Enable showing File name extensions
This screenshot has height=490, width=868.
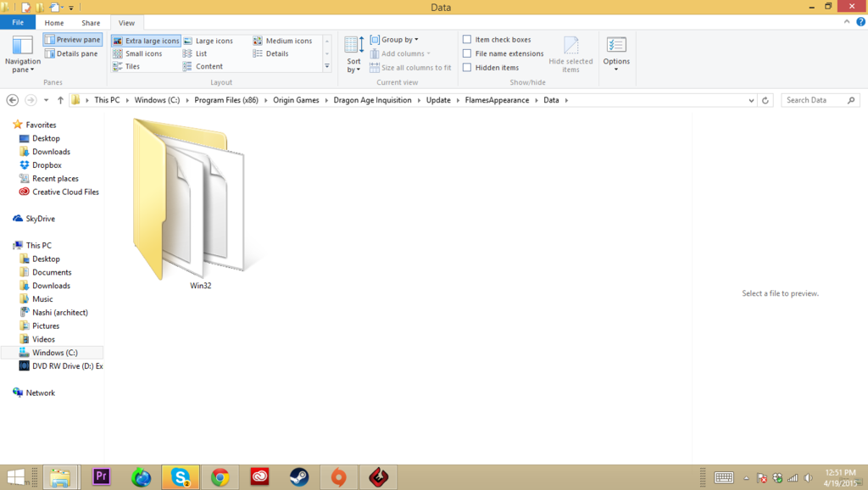tap(467, 53)
